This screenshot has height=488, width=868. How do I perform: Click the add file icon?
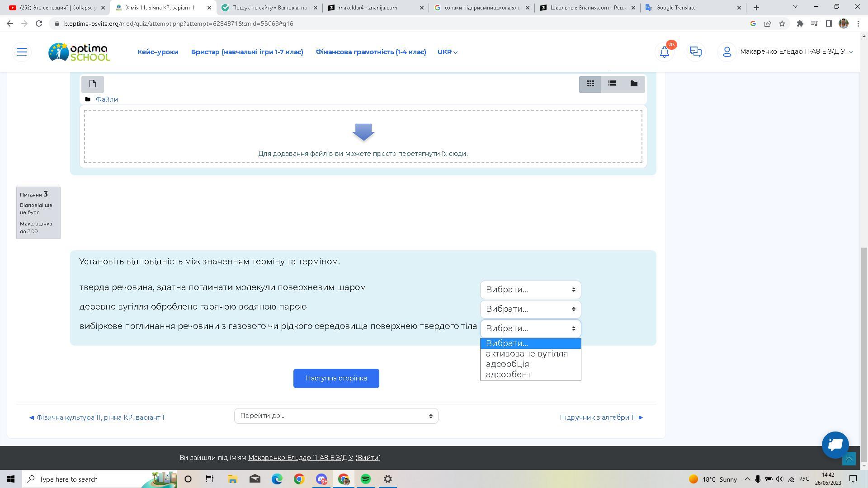click(x=93, y=84)
